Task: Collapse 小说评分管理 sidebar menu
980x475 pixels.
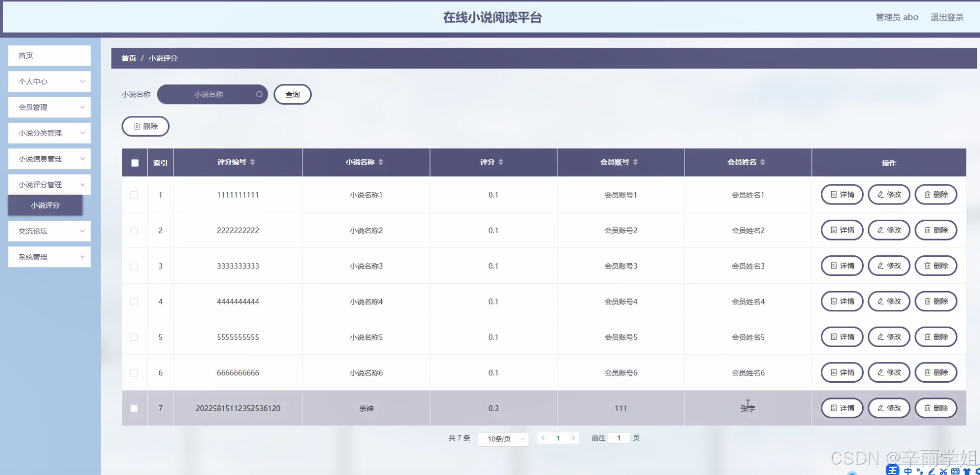Action: point(49,185)
